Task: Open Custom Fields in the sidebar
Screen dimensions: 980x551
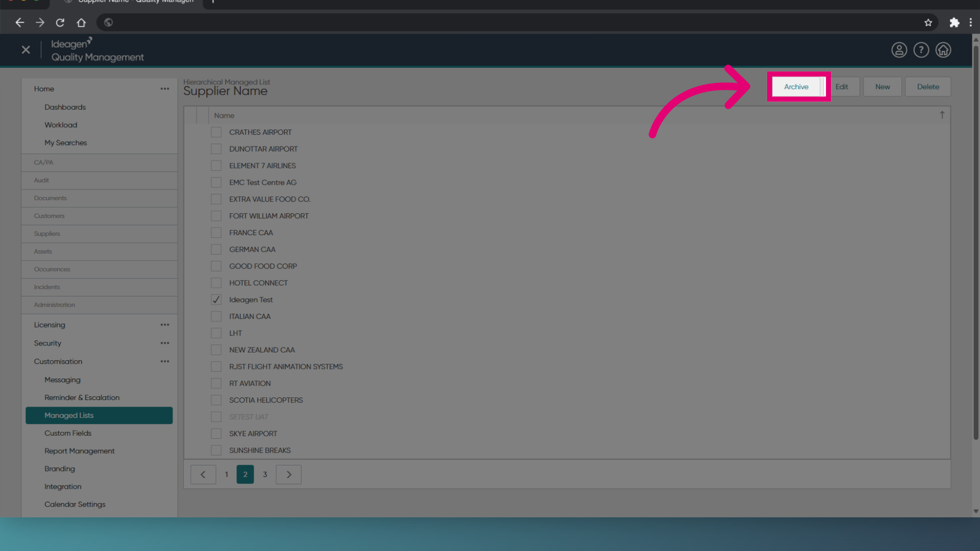Action: point(68,433)
